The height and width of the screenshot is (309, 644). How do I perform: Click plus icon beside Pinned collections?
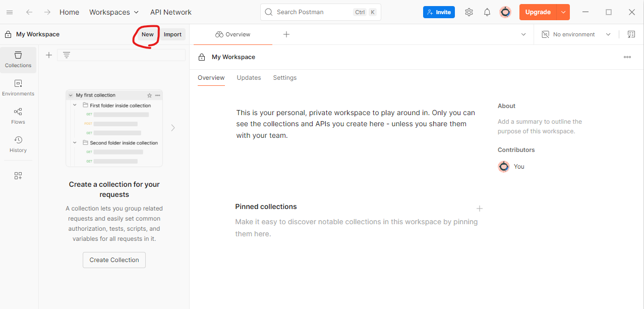click(x=480, y=209)
